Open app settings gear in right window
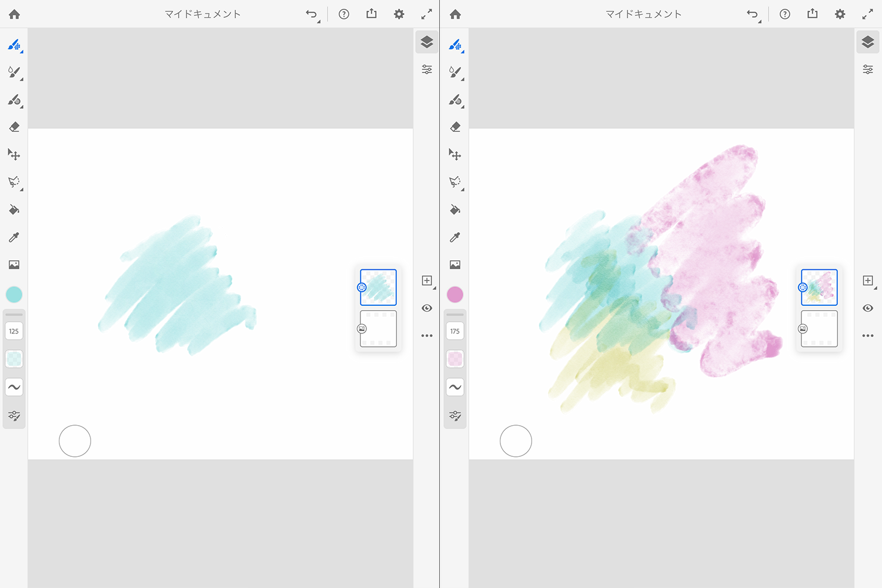This screenshot has width=882, height=588. click(840, 14)
